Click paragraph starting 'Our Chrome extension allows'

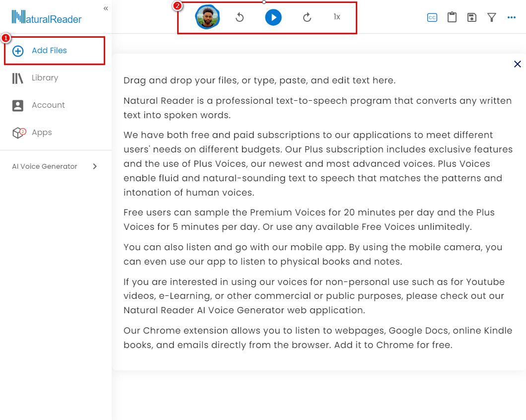pos(318,338)
